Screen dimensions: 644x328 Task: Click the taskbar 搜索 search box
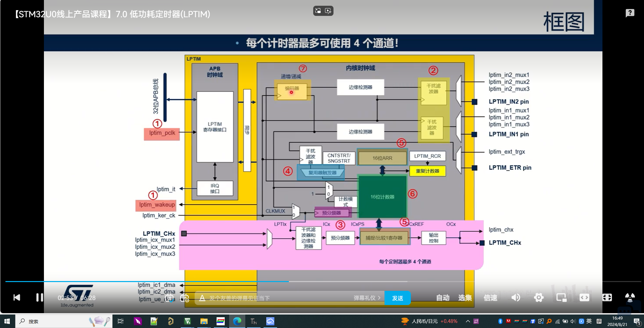(x=64, y=321)
